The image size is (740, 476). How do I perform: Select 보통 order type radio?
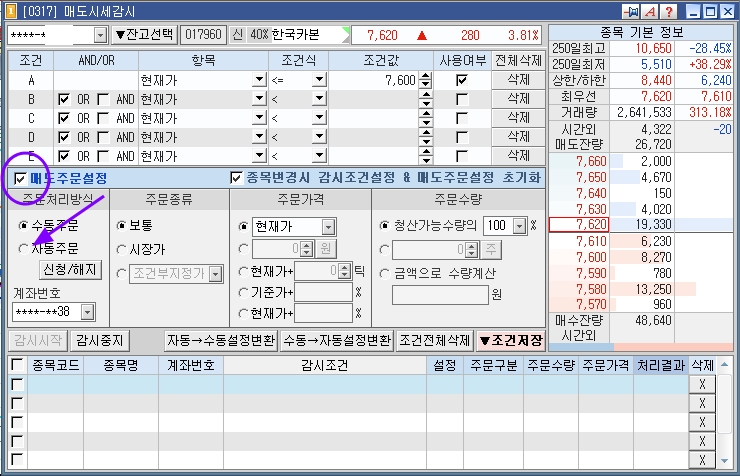point(121,226)
